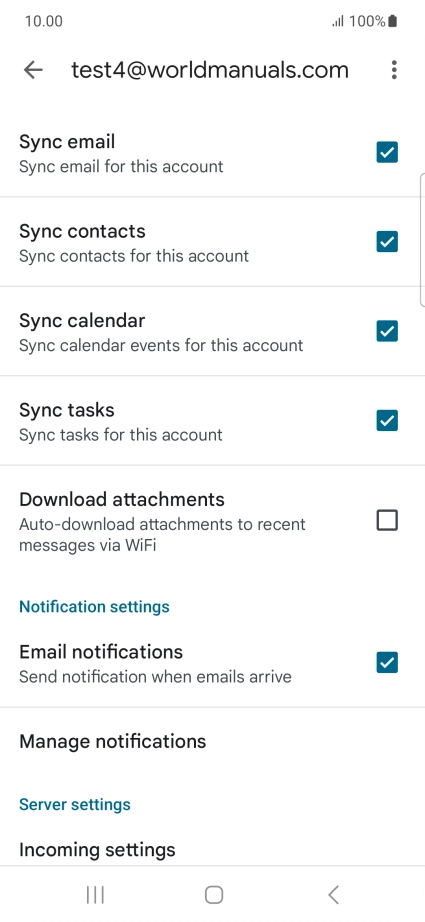
Task: Uncheck the Email notifications checkbox
Action: point(387,663)
